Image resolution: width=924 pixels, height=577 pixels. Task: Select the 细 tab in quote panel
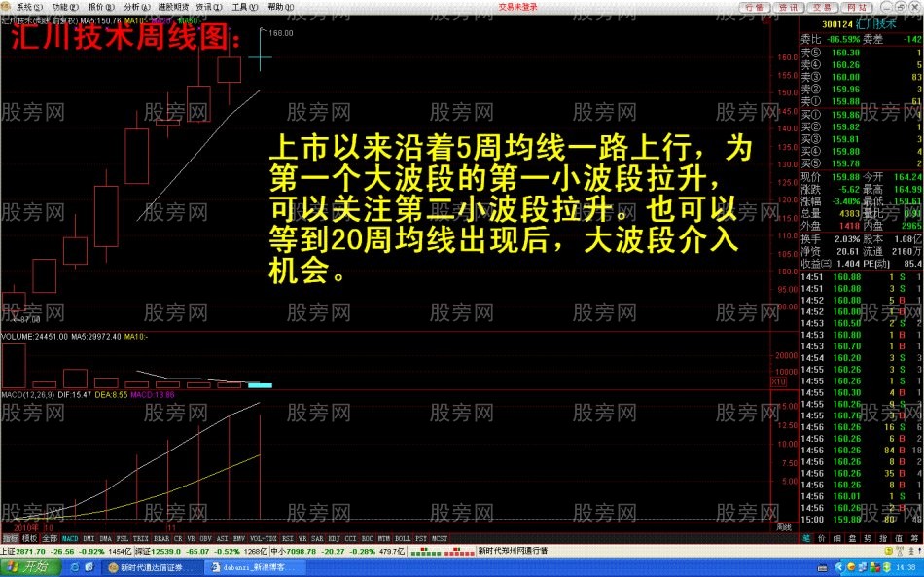click(x=836, y=538)
